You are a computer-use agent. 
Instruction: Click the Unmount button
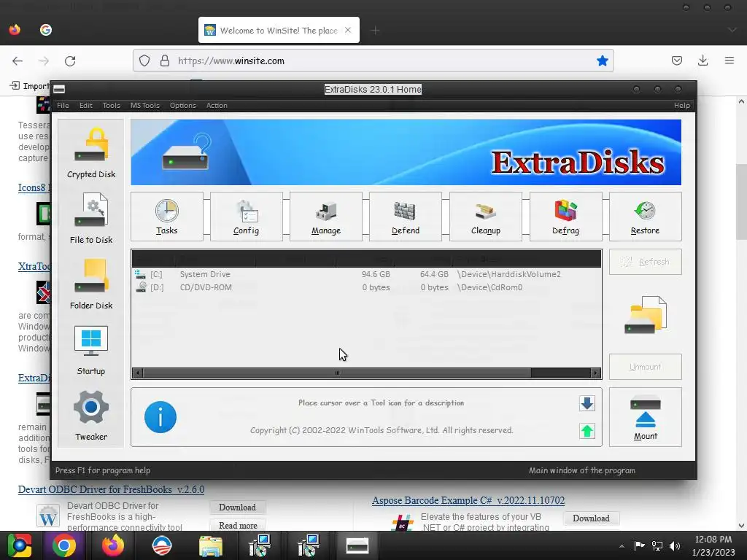pyautogui.click(x=645, y=367)
